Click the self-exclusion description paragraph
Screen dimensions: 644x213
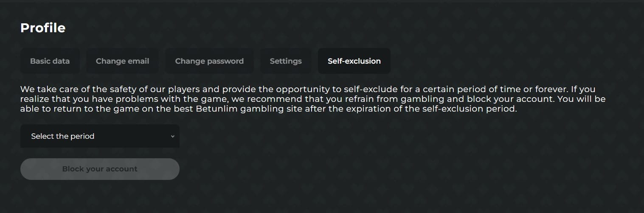tap(313, 99)
